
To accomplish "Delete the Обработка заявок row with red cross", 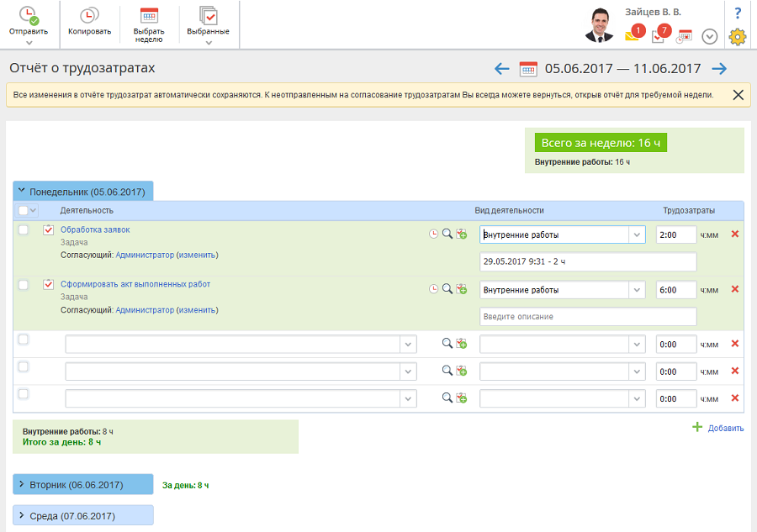I will point(735,234).
